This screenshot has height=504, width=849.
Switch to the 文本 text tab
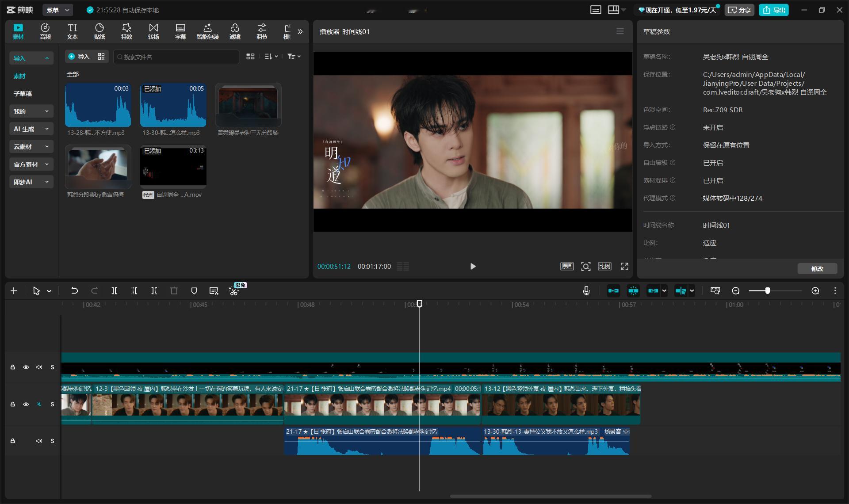(x=72, y=31)
